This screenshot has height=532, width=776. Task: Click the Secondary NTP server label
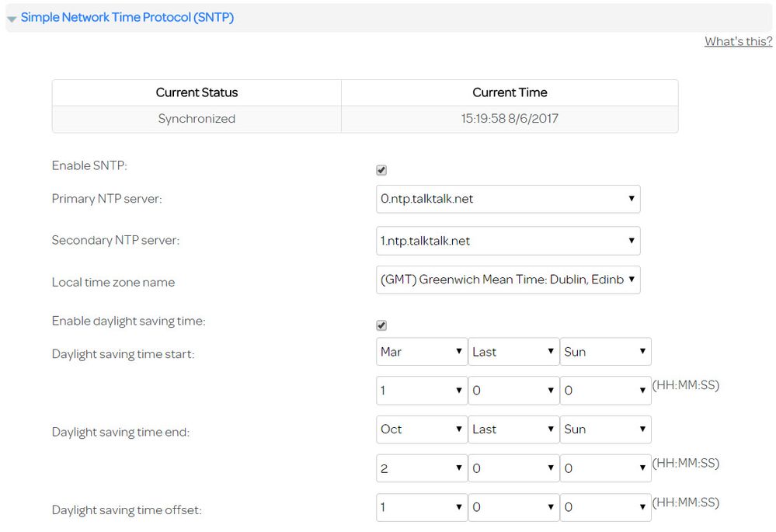tap(116, 241)
